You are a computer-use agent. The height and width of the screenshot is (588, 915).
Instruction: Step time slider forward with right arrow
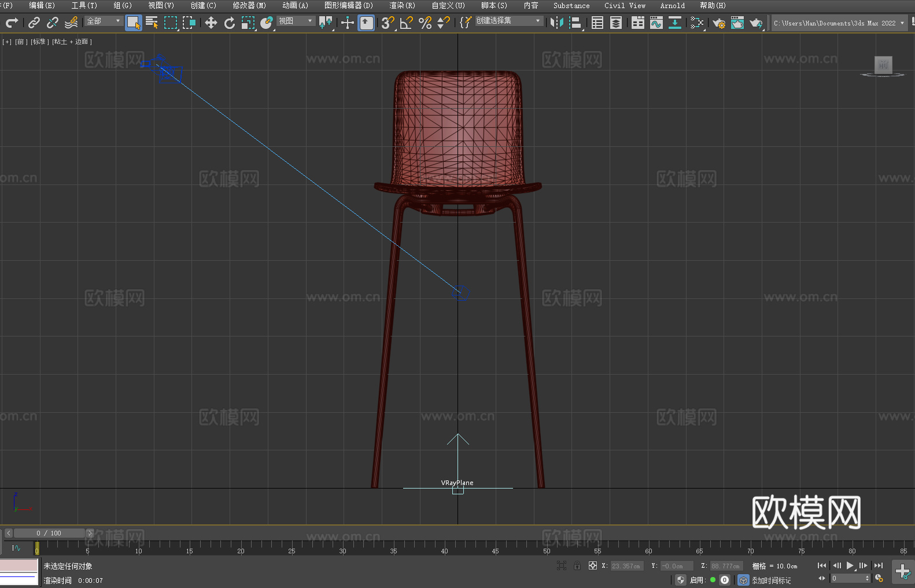click(90, 533)
